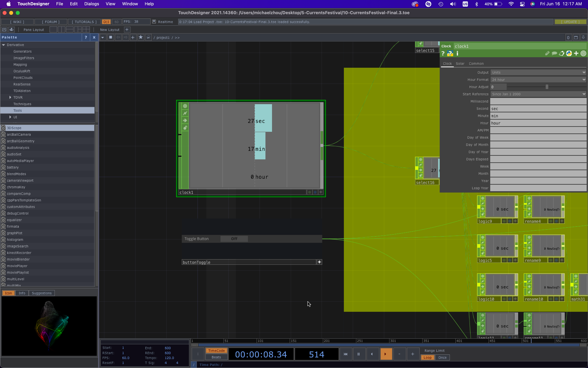
Task: Open palette help question mark
Action: 86,37
